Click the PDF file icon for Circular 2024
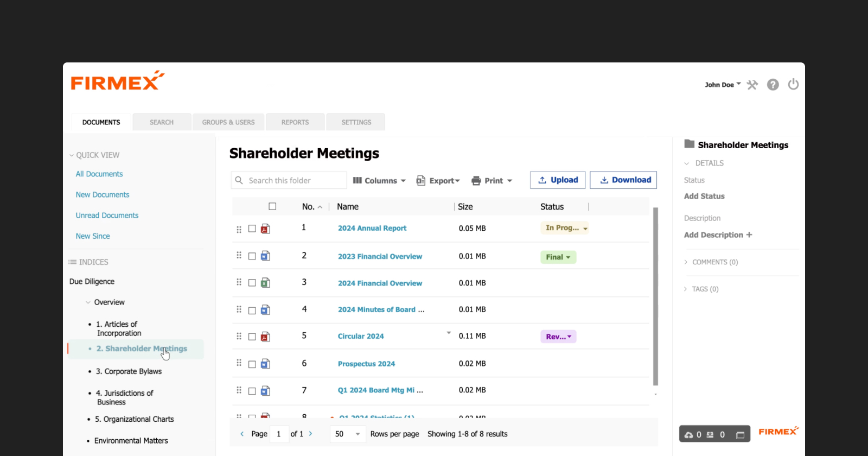Image resolution: width=868 pixels, height=456 pixels. click(265, 337)
